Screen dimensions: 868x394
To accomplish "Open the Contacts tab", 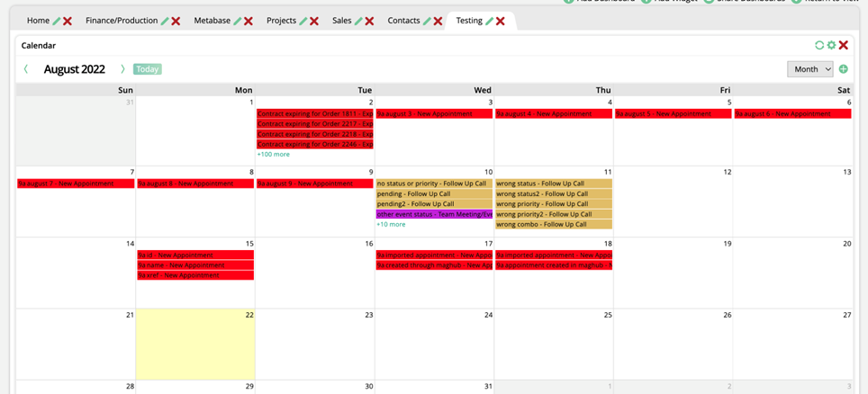I will click(x=403, y=21).
